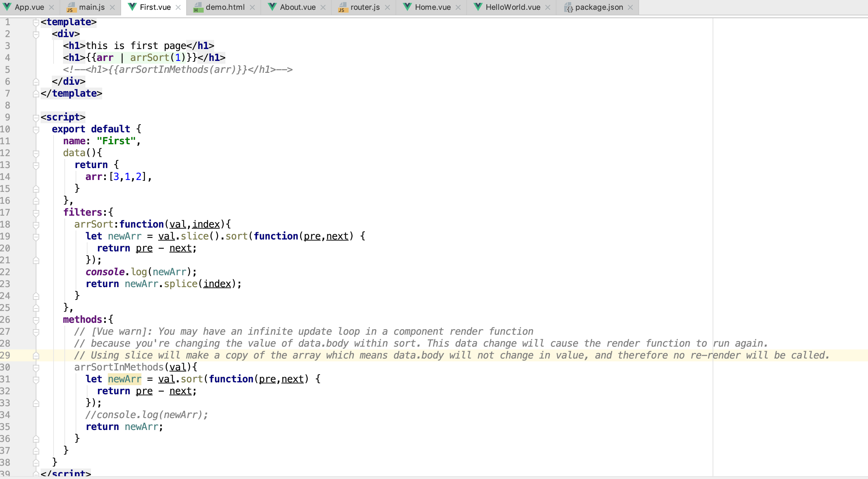Open the HelloWorld.vue tab

tap(513, 7)
